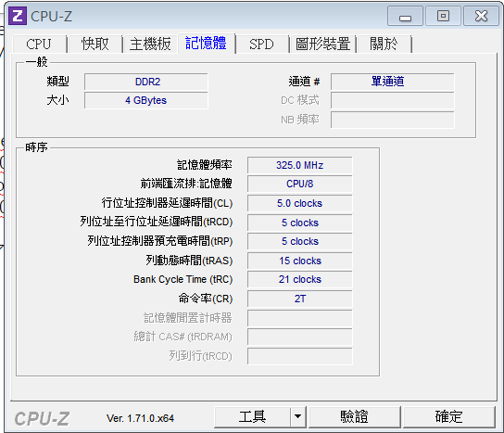
Task: Click the empty 記憶體閒置計時器 field
Action: (x=300, y=318)
